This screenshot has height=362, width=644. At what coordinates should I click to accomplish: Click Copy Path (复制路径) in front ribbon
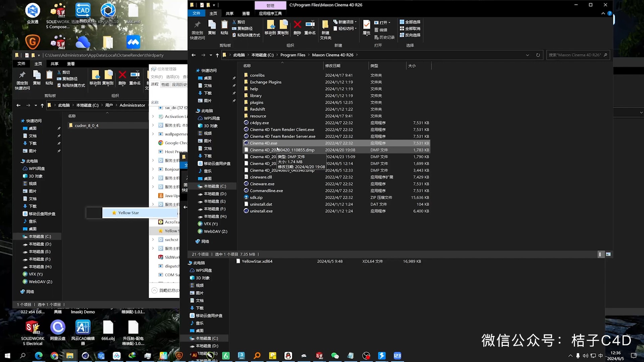point(242,28)
